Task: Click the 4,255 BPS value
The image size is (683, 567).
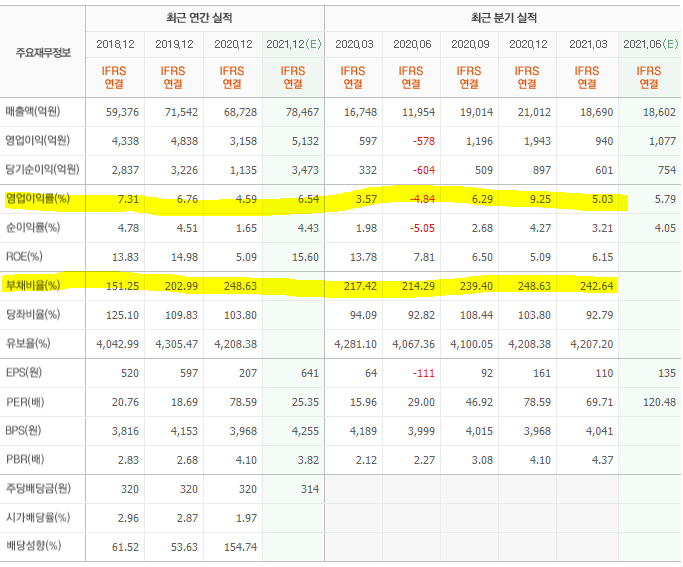Action: [305, 431]
